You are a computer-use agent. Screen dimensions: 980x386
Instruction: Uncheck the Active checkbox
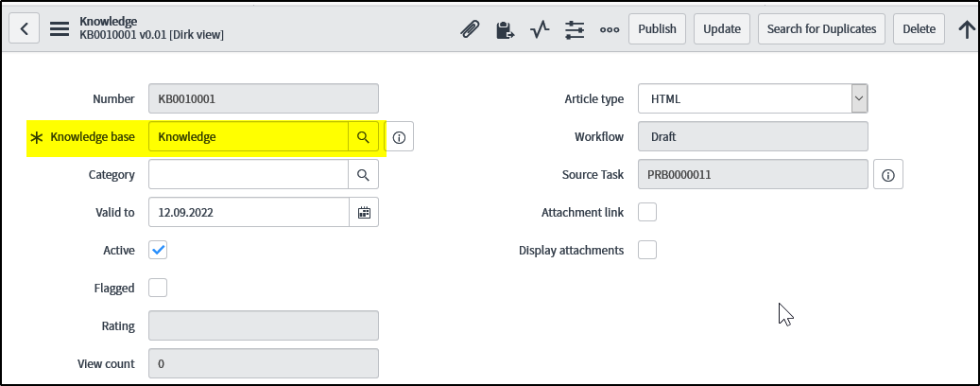[159, 250]
